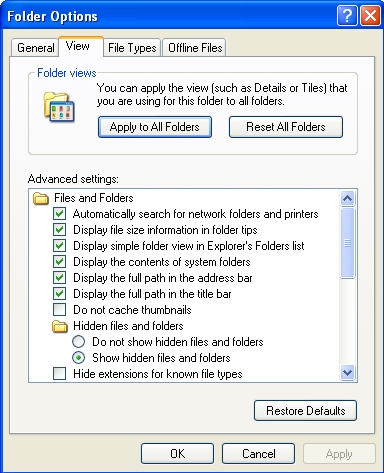
Task: Click the scroll up arrow in Advanced settings
Action: (x=347, y=199)
